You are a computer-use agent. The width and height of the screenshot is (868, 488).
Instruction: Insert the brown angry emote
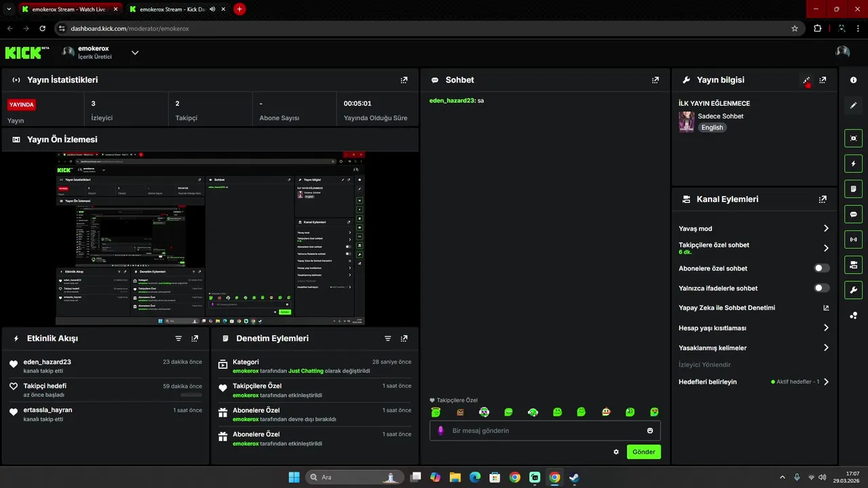tap(460, 412)
